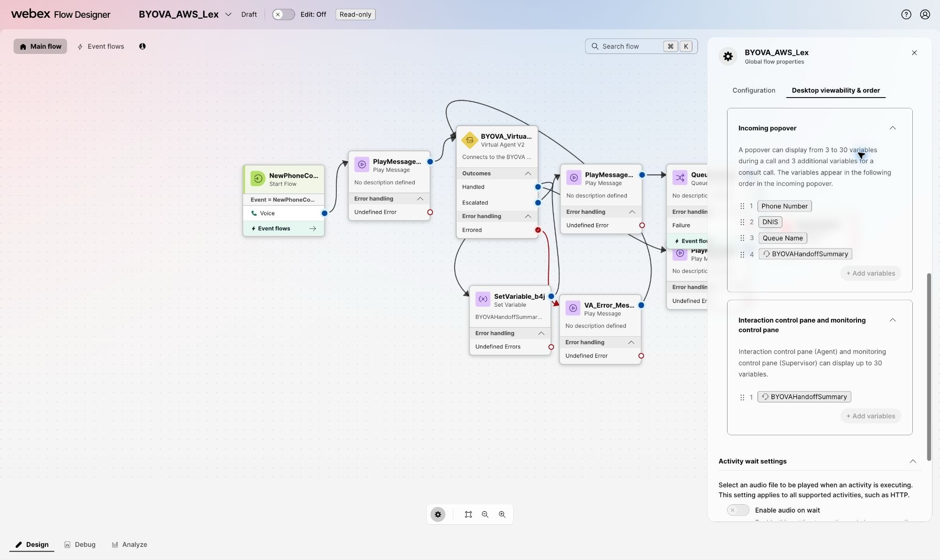Select the BYOVA Virtual Agent V2 node icon
This screenshot has width=940, height=560.
click(x=469, y=140)
